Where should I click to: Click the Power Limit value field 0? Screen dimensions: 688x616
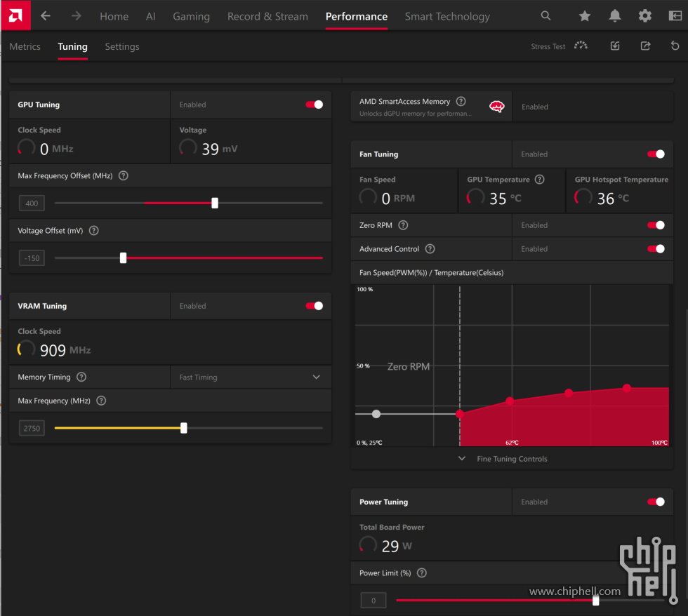[373, 601]
